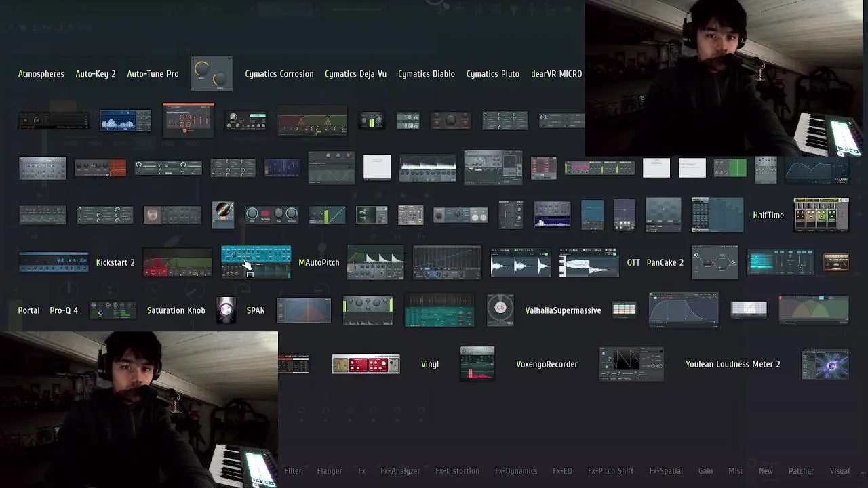This screenshot has width=868, height=488.
Task: Open the colorful grid plugin after ValhallaSupermassive
Action: (624, 310)
